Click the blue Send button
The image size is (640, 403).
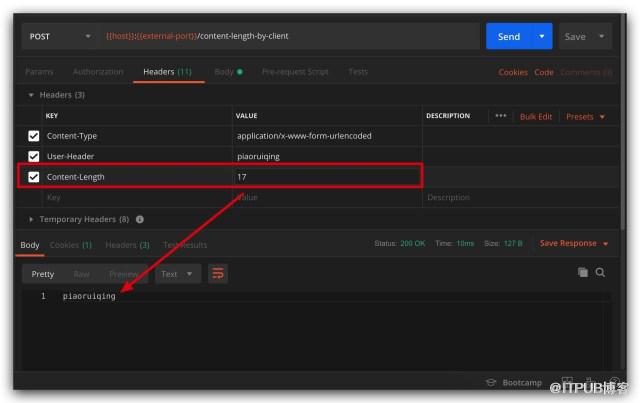(509, 37)
